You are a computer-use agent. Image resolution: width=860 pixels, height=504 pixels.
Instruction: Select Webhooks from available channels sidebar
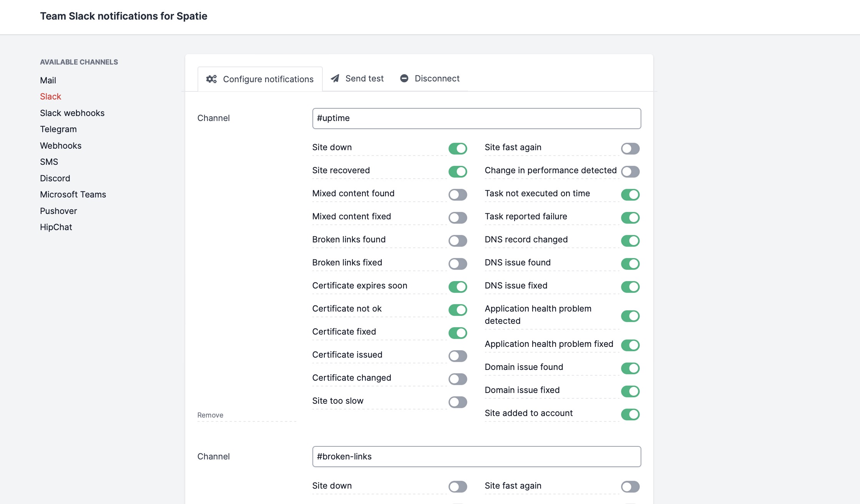pos(60,145)
